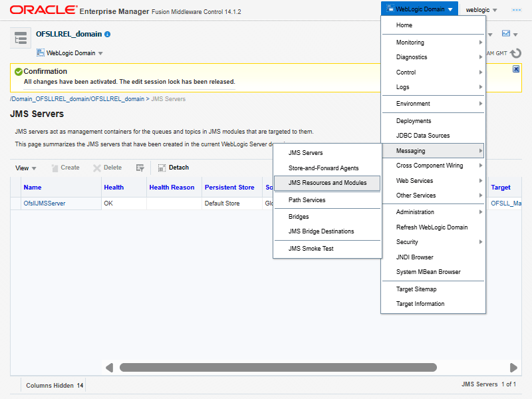Select System MBean Browser menu item
Screen dimensions: 532x399
pos(433,272)
